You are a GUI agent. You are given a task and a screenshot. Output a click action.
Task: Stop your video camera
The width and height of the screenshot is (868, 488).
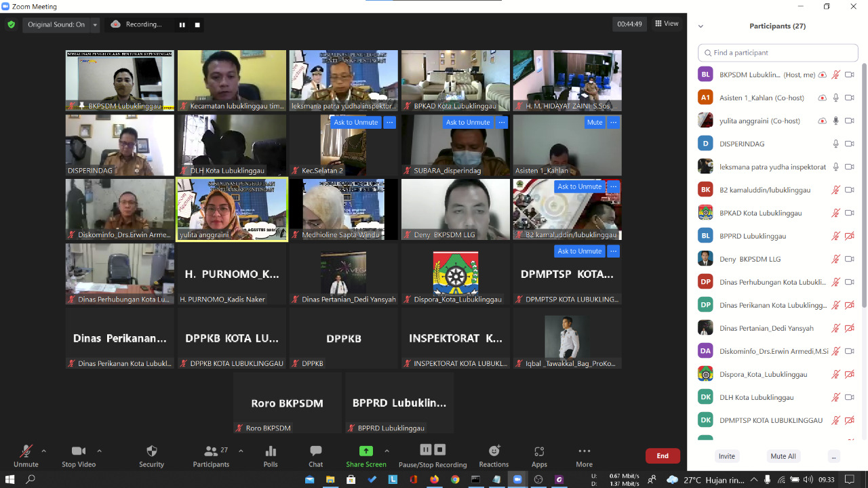click(79, 455)
